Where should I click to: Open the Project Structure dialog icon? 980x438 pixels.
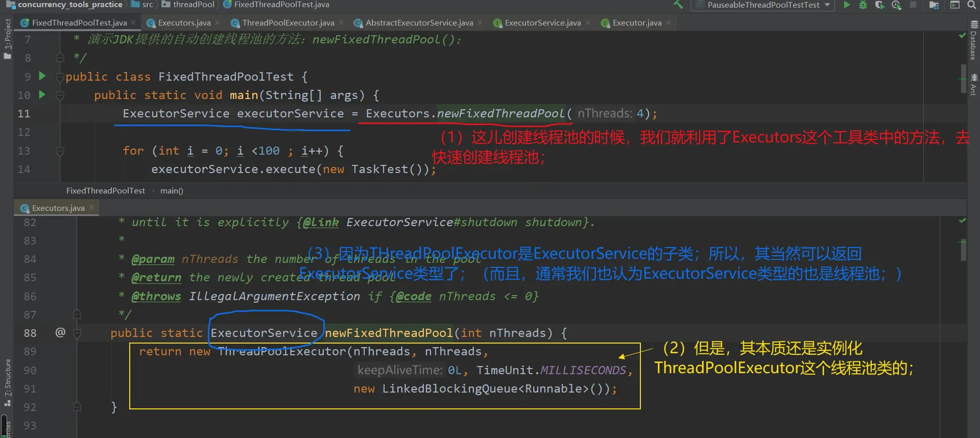tap(934, 5)
